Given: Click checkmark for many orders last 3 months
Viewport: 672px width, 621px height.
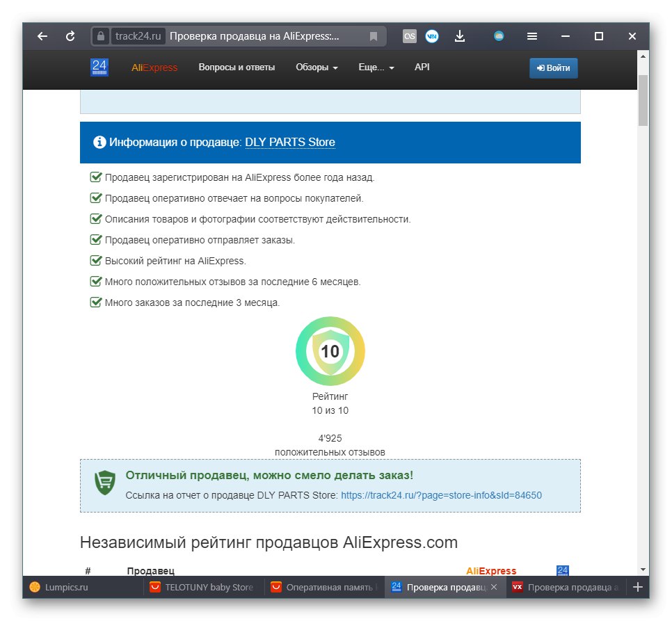Looking at the screenshot, I should [95, 303].
